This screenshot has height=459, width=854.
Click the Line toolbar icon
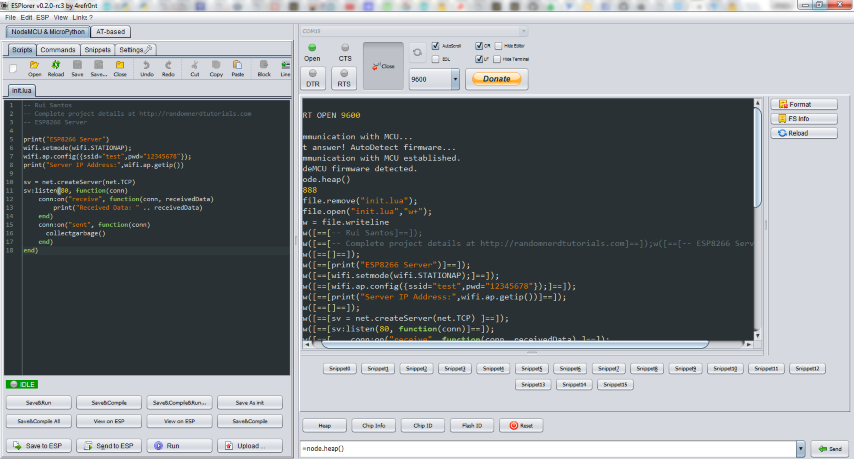[x=285, y=68]
